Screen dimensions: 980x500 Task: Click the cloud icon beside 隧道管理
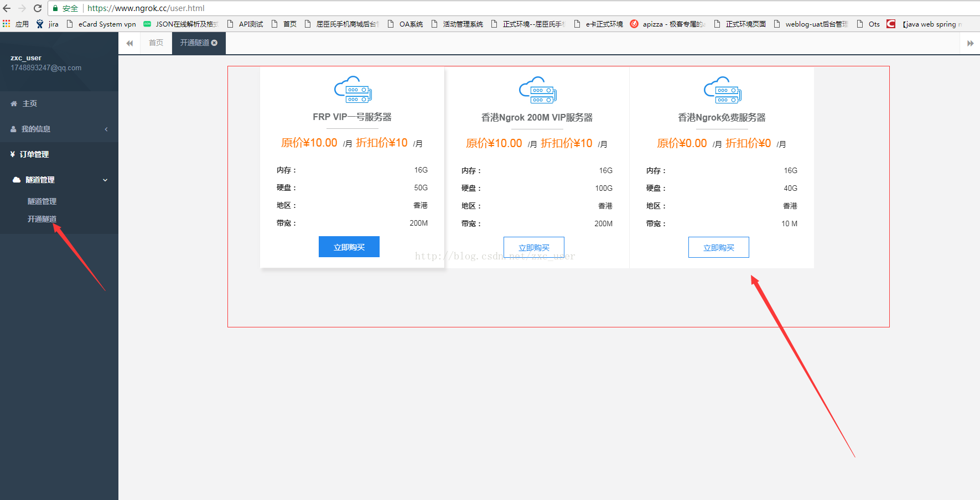[x=17, y=180]
